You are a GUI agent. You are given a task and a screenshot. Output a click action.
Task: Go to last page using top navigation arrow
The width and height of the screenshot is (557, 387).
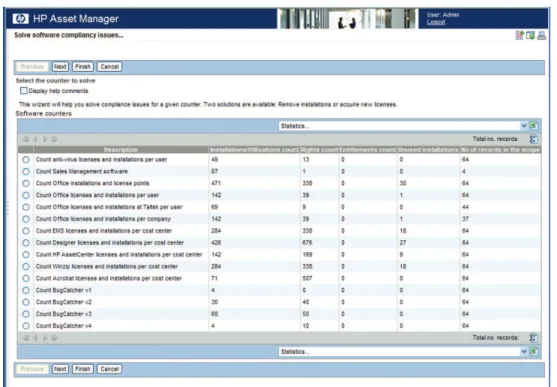click(54, 139)
